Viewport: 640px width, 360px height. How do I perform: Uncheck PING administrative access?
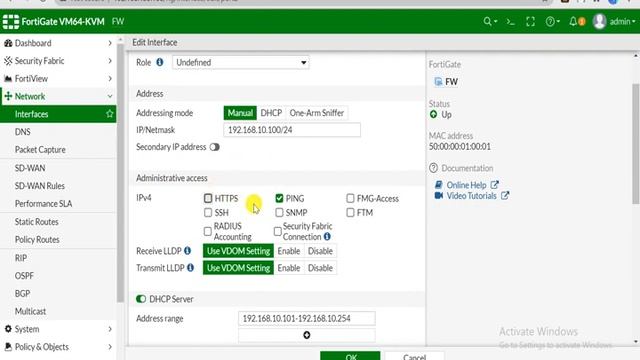tap(279, 198)
